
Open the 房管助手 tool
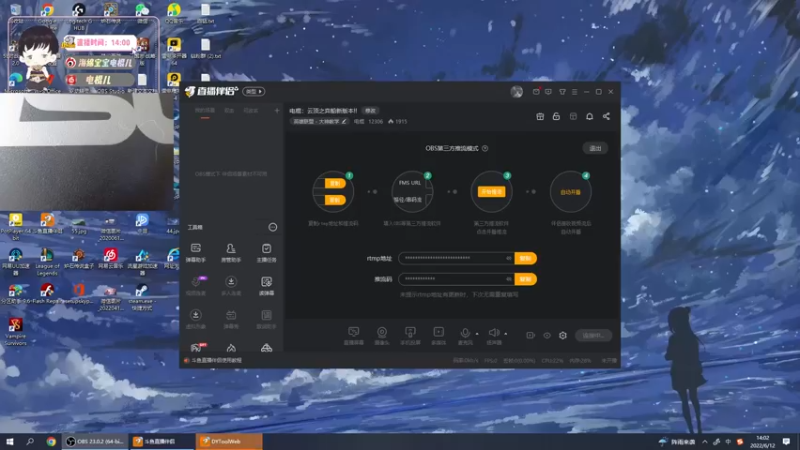(x=231, y=253)
